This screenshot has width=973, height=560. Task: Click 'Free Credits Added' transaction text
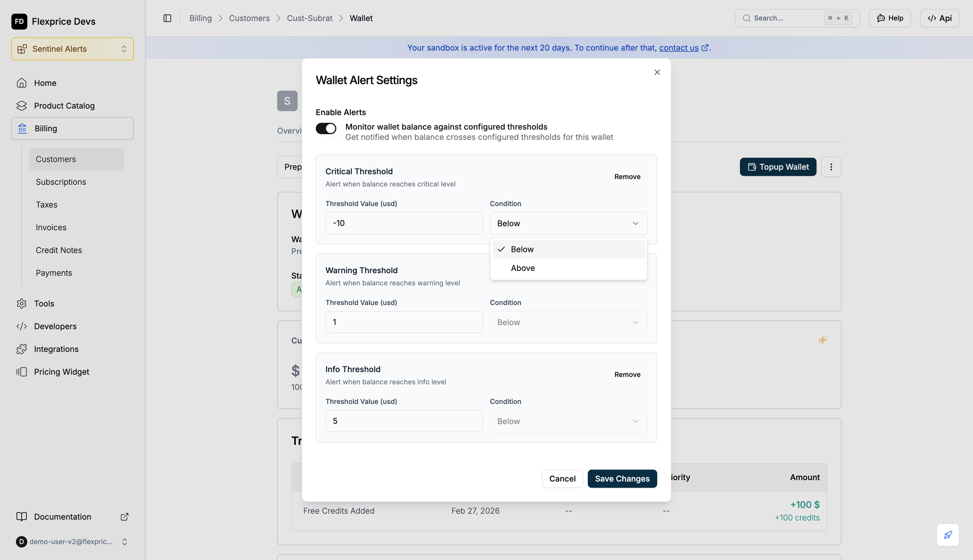pyautogui.click(x=338, y=511)
